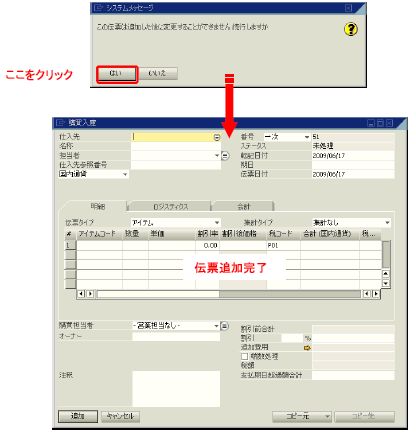Click the horizontal scrollbar thumb in item table
Viewport: 416px width, 433px height.
coord(158,294)
